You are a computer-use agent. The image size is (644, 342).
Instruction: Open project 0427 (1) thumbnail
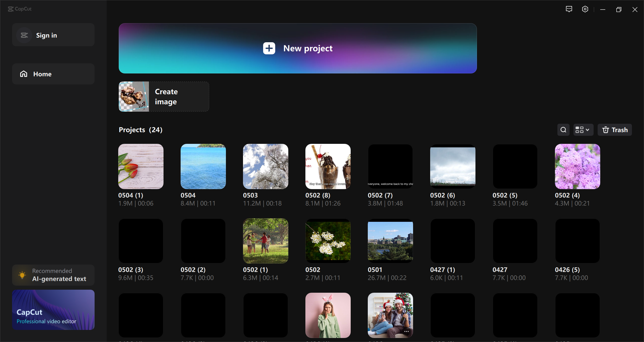[x=453, y=241]
